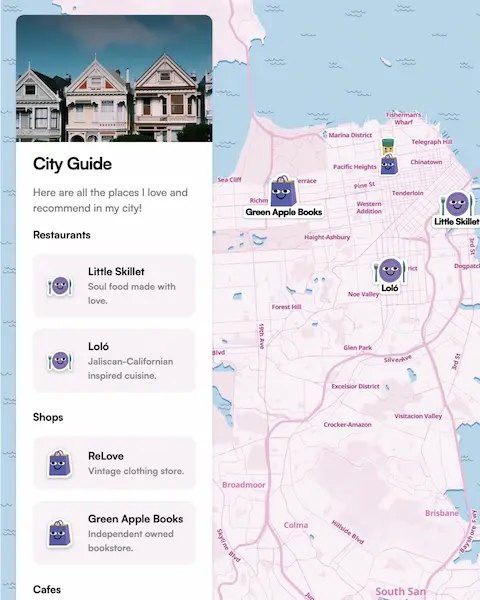The image size is (480, 600).
Task: Select the Little Skillet map marker
Action: click(x=457, y=203)
